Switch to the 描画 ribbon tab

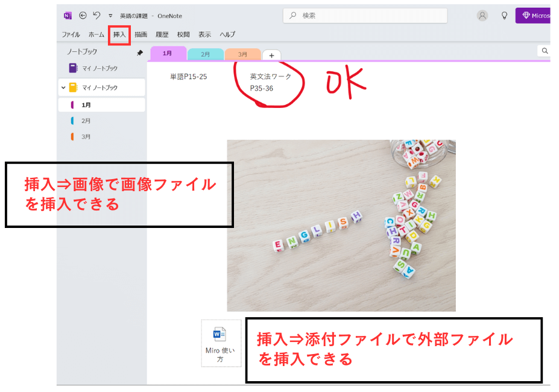pyautogui.click(x=141, y=35)
